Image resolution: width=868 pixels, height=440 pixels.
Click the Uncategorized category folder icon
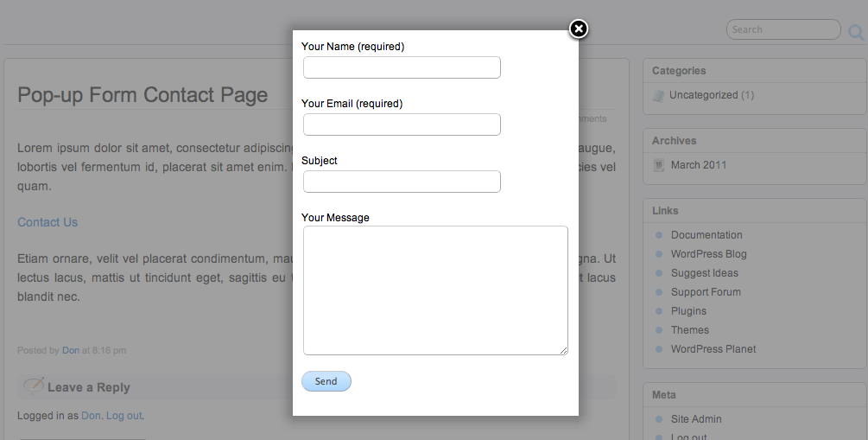tap(658, 95)
